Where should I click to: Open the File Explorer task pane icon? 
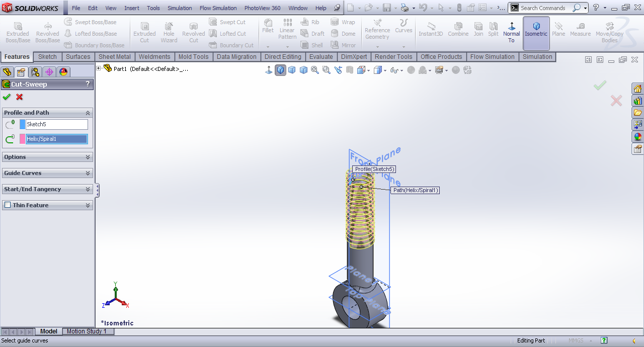637,113
